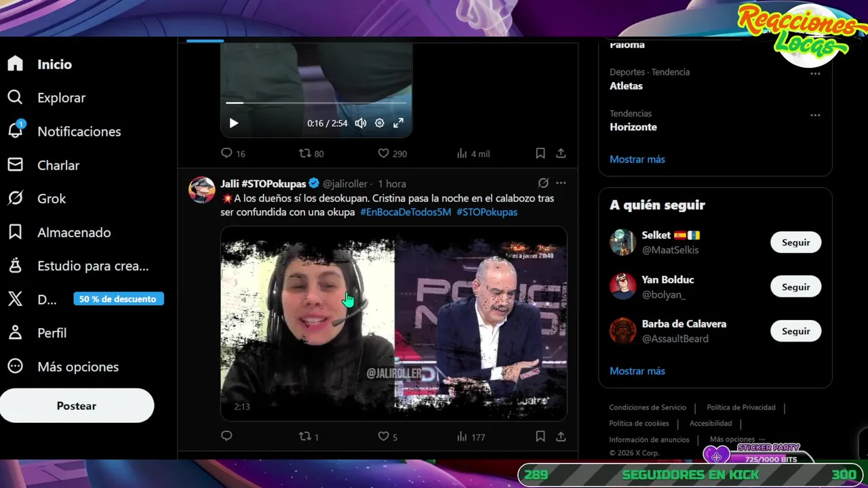The height and width of the screenshot is (488, 868).
Task: Open more options for Horizonte trend
Action: click(x=815, y=115)
